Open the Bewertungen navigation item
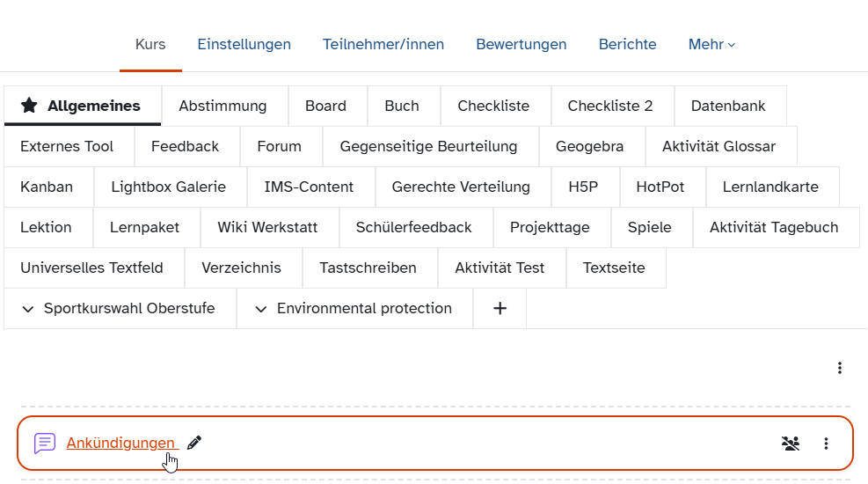The image size is (868, 484). pyautogui.click(x=521, y=44)
